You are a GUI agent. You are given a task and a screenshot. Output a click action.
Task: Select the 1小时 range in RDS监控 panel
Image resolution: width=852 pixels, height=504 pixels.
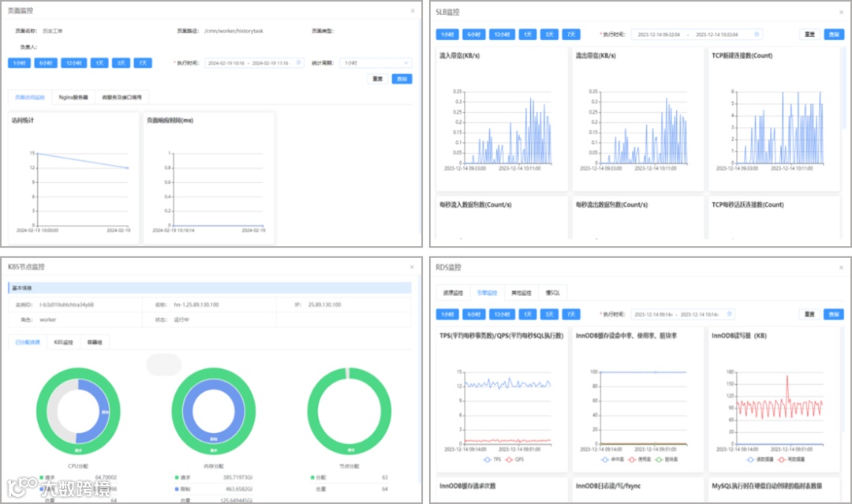[447, 315]
